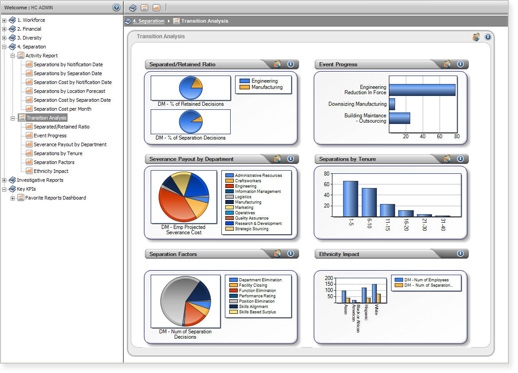Expand the 1. Workforce tree node
518x373 pixels.
4,20
